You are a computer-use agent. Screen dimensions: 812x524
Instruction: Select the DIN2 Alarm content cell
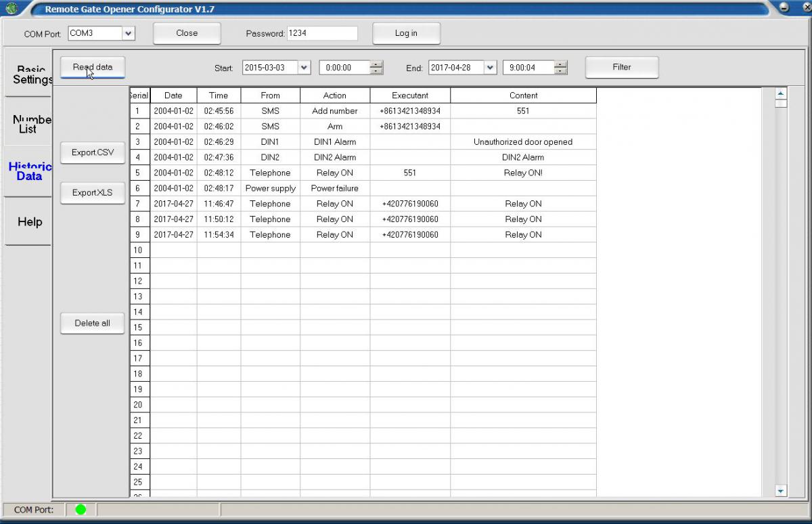pos(523,158)
